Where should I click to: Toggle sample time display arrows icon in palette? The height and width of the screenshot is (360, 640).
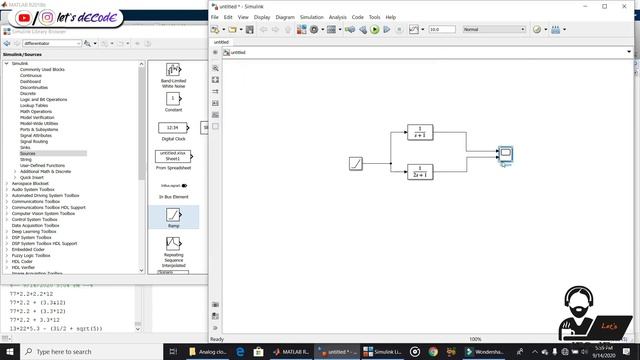pyautogui.click(x=216, y=91)
